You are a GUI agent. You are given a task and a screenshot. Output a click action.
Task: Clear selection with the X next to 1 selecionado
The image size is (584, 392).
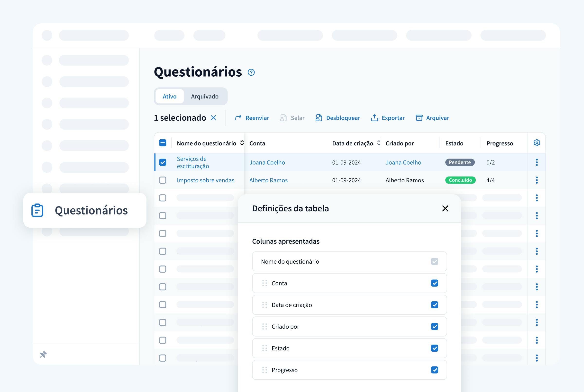click(213, 118)
